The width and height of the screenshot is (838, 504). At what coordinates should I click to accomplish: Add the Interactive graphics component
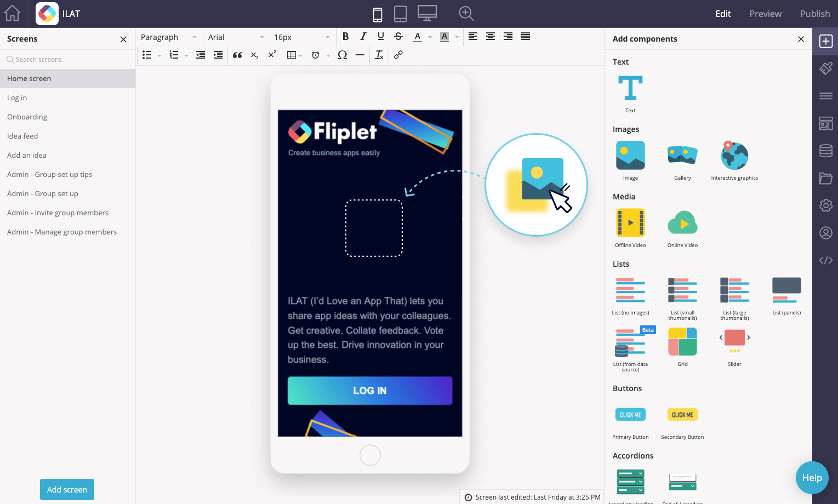click(x=734, y=161)
